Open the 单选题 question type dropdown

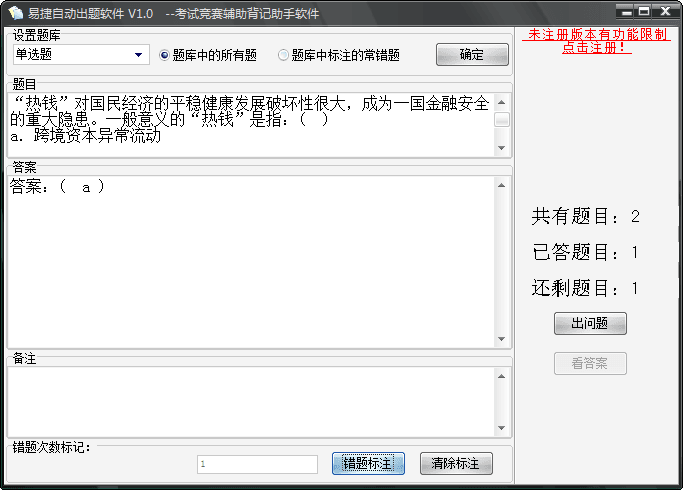pyautogui.click(x=81, y=54)
